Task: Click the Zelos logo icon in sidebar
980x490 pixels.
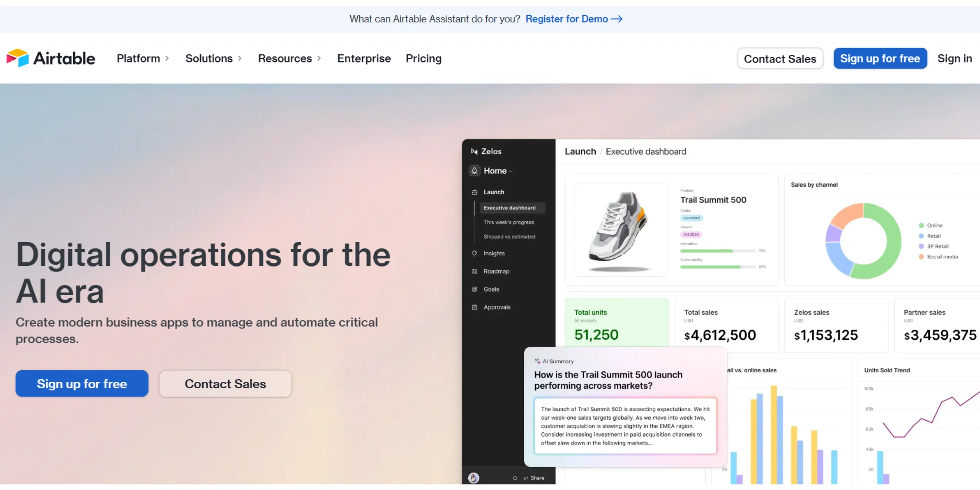Action: tap(474, 151)
